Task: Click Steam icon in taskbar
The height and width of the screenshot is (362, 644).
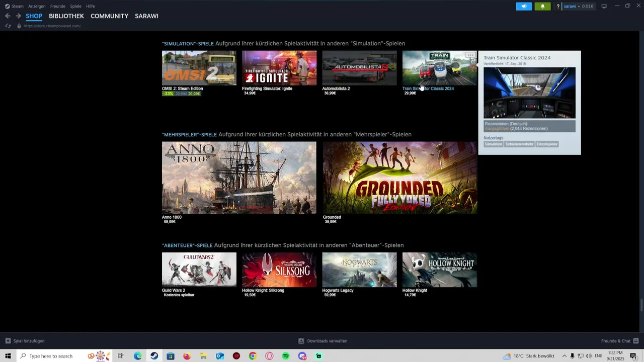Action: [154, 356]
